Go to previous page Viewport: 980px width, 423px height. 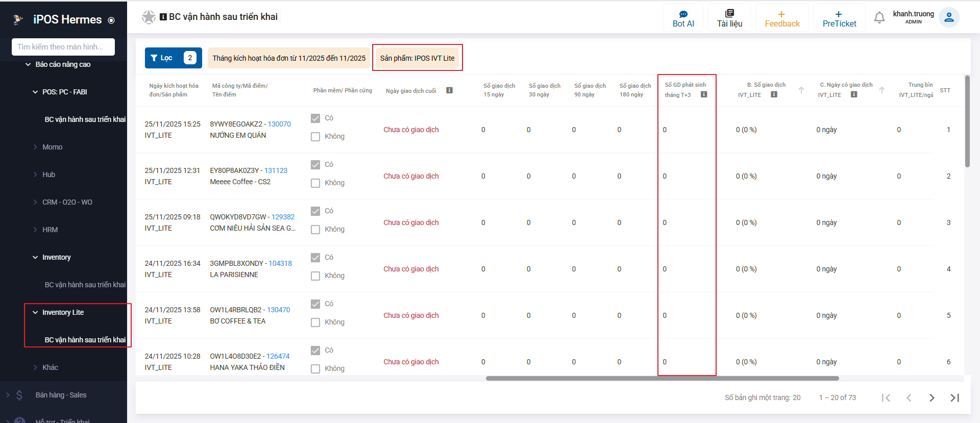[x=909, y=398]
